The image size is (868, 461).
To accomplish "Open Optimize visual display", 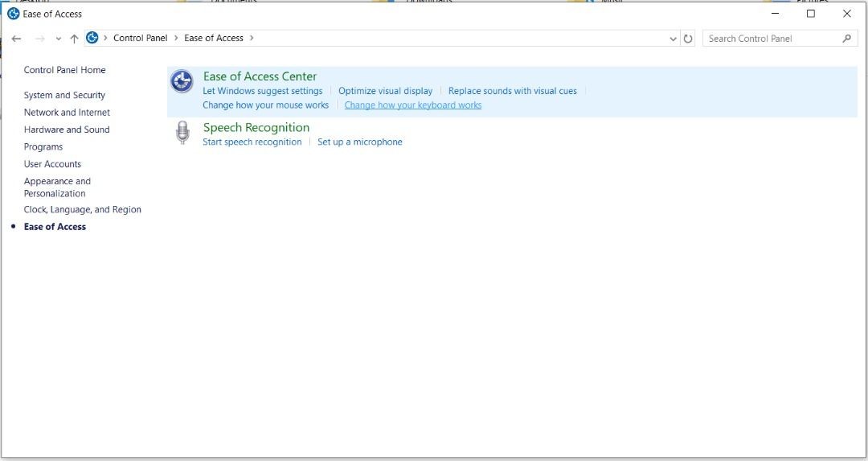I will click(385, 91).
